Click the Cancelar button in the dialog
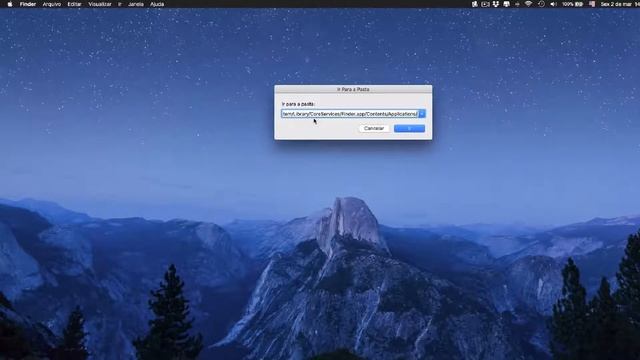640x360 pixels. tap(373, 128)
